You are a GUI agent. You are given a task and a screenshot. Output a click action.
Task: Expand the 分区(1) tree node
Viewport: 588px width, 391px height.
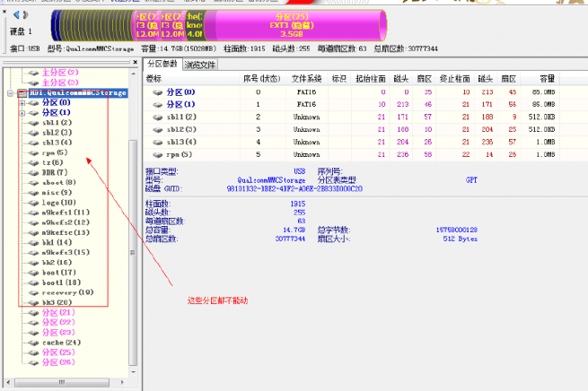(x=22, y=113)
